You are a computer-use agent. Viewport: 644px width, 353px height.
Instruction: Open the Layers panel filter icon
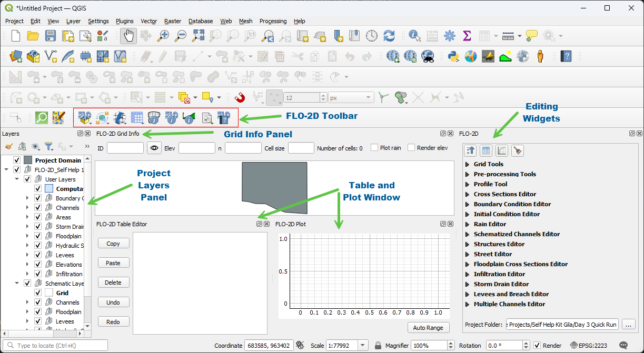point(49,147)
